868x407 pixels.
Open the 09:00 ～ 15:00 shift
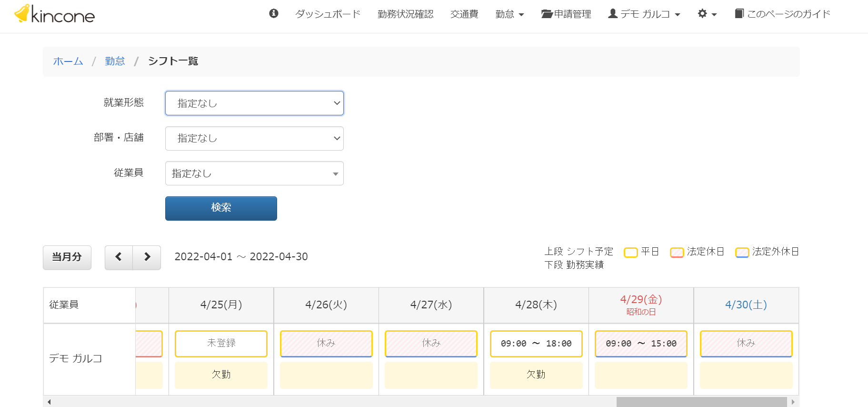[x=641, y=344]
